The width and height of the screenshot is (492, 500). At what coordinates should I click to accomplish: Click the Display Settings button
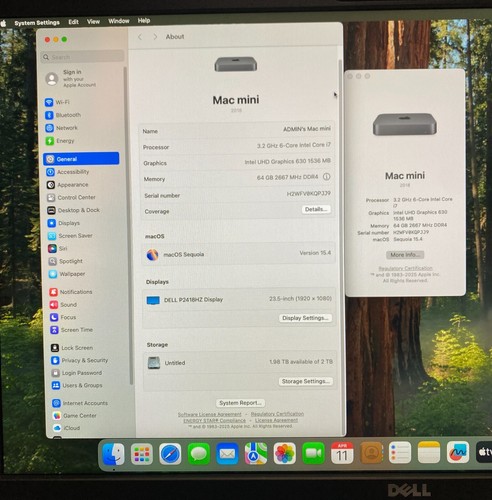(x=305, y=318)
